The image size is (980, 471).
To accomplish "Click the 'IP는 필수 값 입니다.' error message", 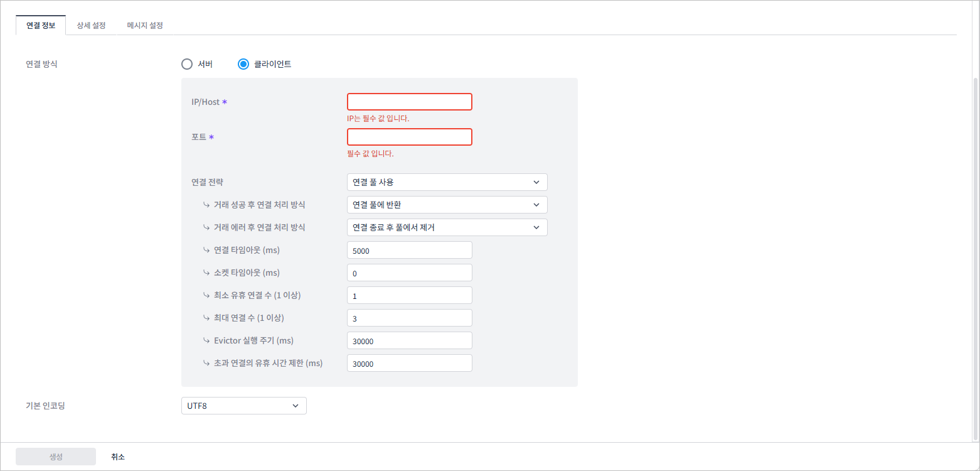I will (x=378, y=118).
